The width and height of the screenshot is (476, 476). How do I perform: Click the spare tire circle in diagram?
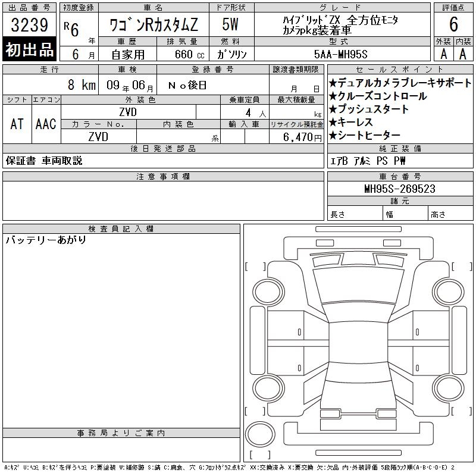point(260,434)
